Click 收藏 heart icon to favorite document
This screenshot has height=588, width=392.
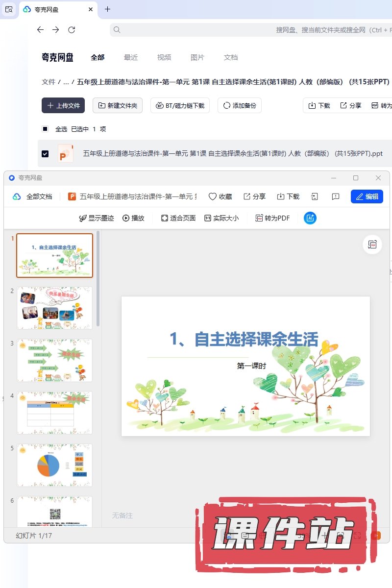(x=213, y=196)
